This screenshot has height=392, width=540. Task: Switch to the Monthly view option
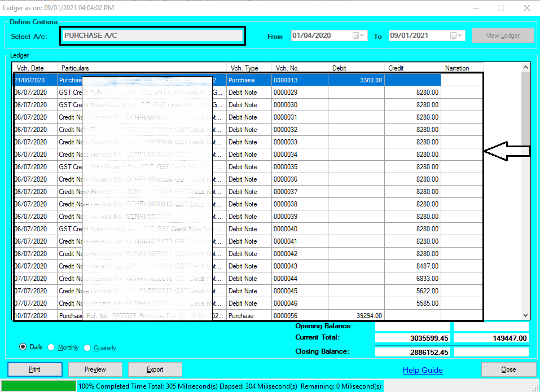click(x=51, y=347)
